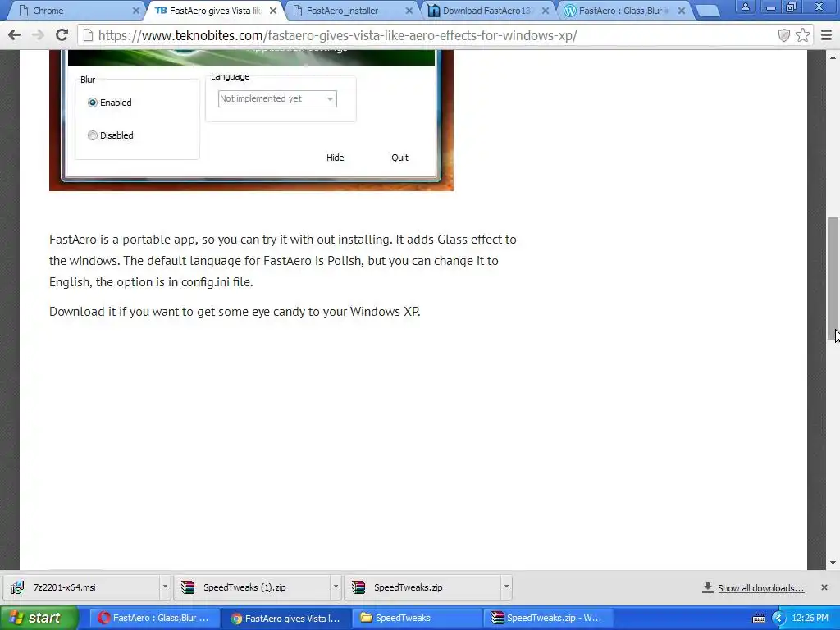Select the Enabled blur radio button
840x630 pixels.
93,103
